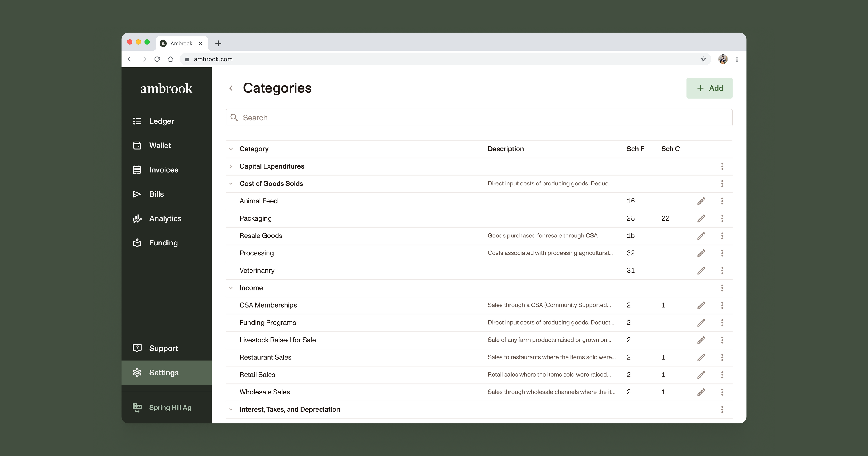The image size is (868, 456).
Task: Open the Invoices section
Action: (x=163, y=170)
